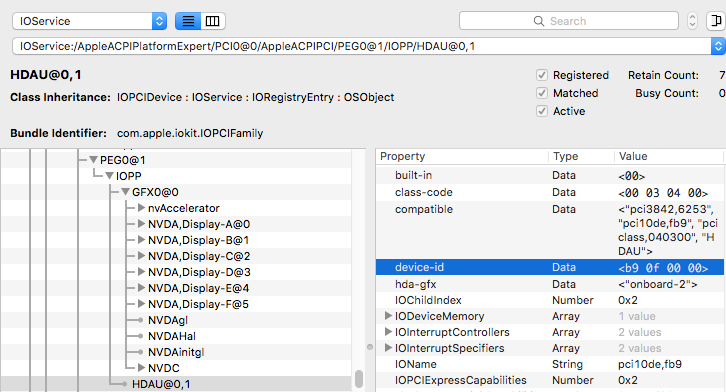The height and width of the screenshot is (392, 726).
Task: Toggle the Matched checkbox
Action: click(542, 93)
